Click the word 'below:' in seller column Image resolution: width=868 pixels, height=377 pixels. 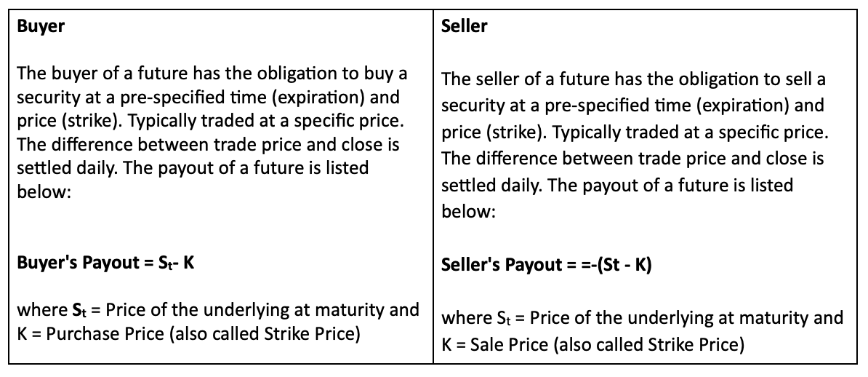point(468,211)
